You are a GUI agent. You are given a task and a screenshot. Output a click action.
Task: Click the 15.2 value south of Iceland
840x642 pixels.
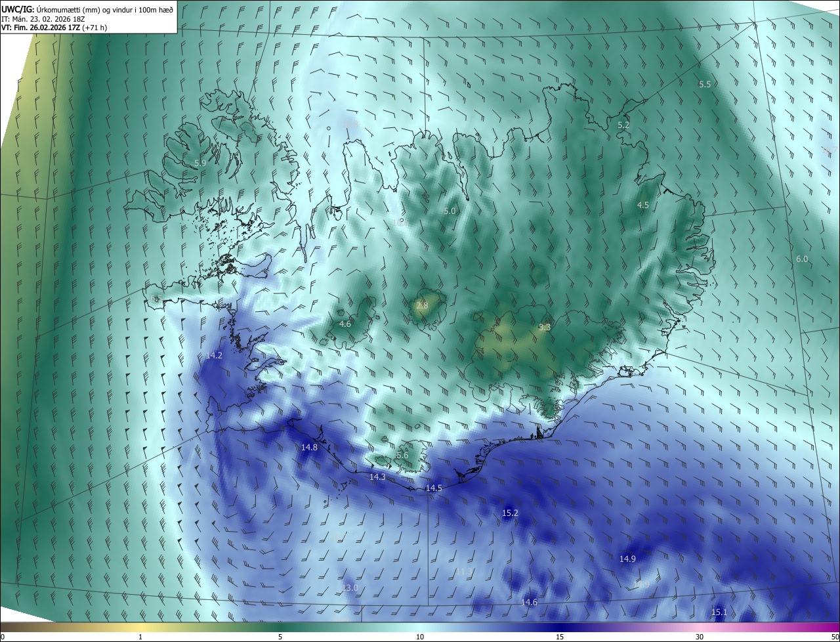pos(510,513)
